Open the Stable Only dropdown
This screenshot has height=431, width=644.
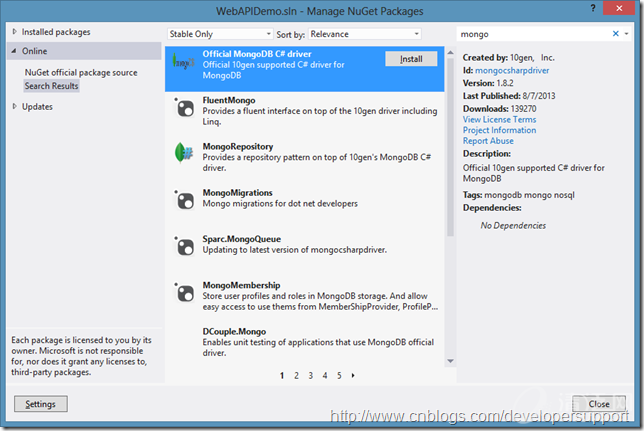(x=211, y=33)
